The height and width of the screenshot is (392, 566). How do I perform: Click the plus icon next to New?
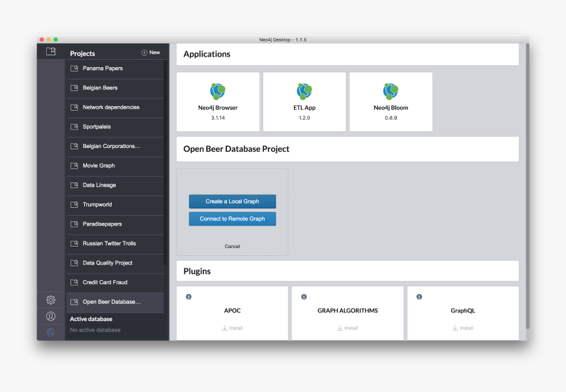(x=144, y=53)
